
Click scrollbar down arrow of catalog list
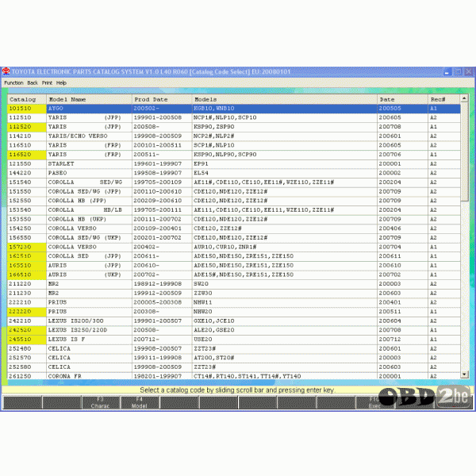464,374
